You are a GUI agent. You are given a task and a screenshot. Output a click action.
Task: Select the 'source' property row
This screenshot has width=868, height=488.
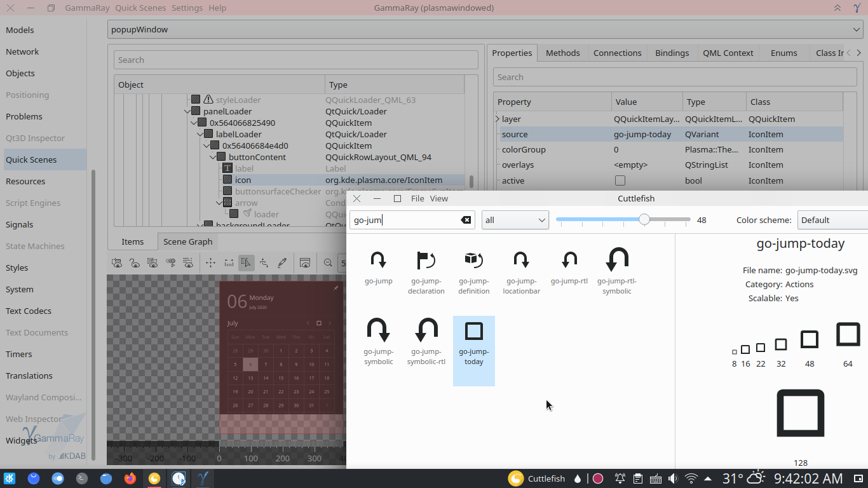pyautogui.click(x=668, y=134)
